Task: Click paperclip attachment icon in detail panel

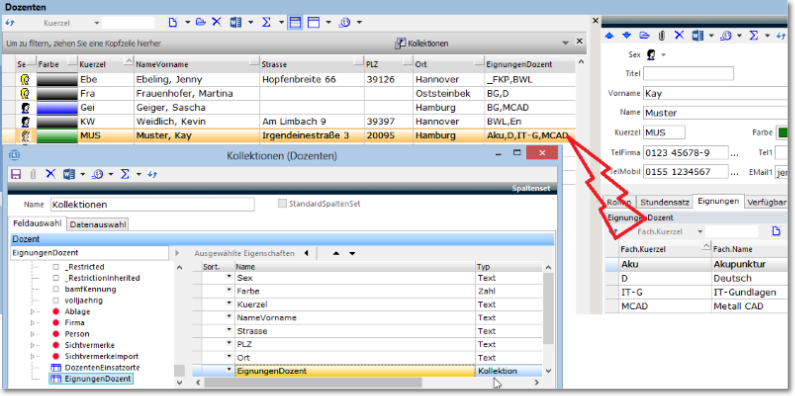Action: (x=662, y=35)
